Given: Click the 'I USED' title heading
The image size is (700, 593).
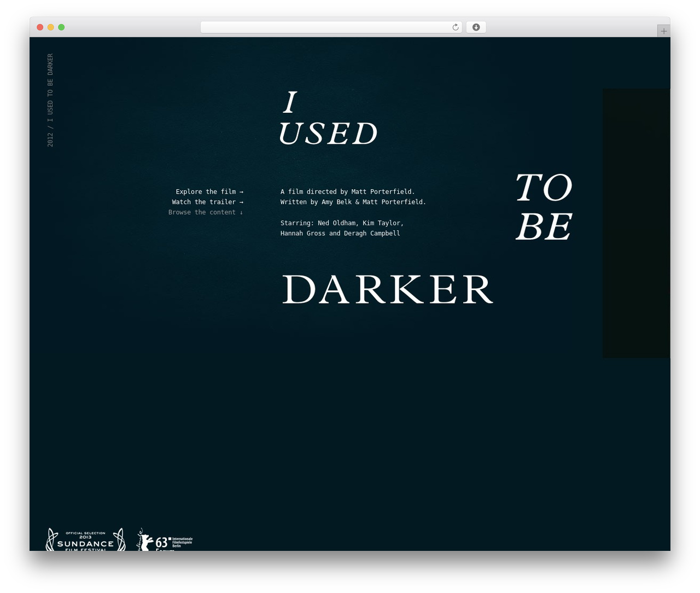Looking at the screenshot, I should coord(328,119).
